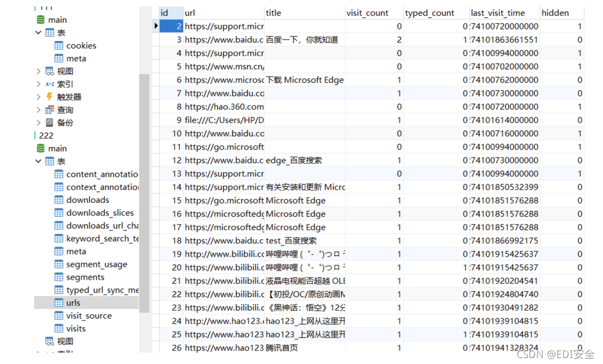The image size is (603, 364).
Task: Expand the upper 视图 views node
Action: tap(38, 71)
